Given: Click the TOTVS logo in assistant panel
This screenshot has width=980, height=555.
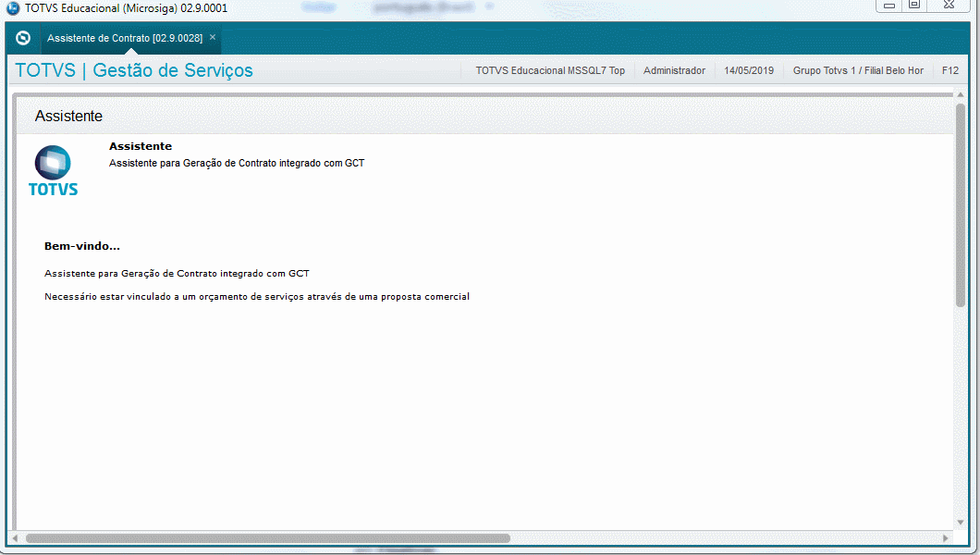Looking at the screenshot, I should point(53,171).
